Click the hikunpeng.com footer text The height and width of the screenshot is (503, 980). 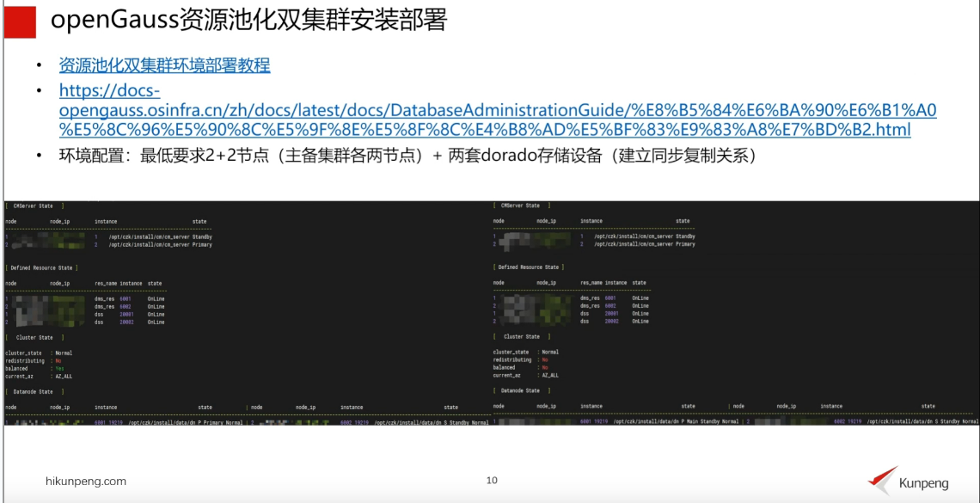tap(86, 482)
